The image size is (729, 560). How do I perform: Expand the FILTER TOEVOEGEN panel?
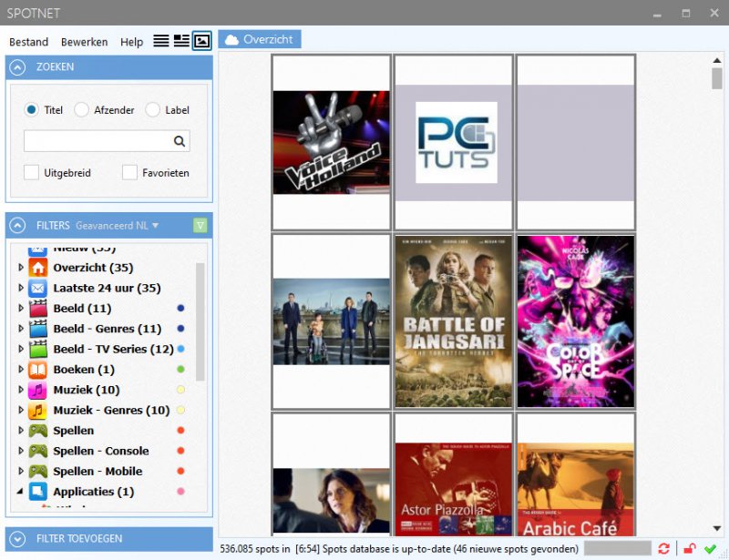click(x=19, y=538)
